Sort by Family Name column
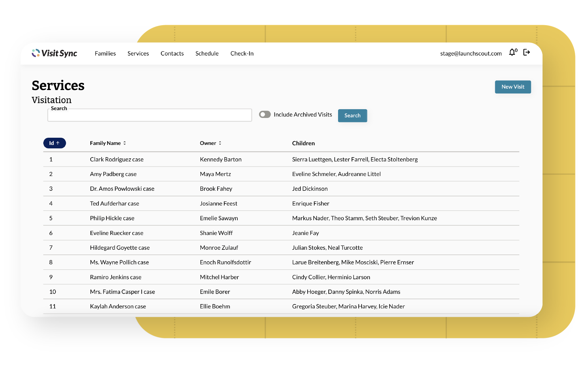Viewport: 588px width, 368px height. [108, 143]
